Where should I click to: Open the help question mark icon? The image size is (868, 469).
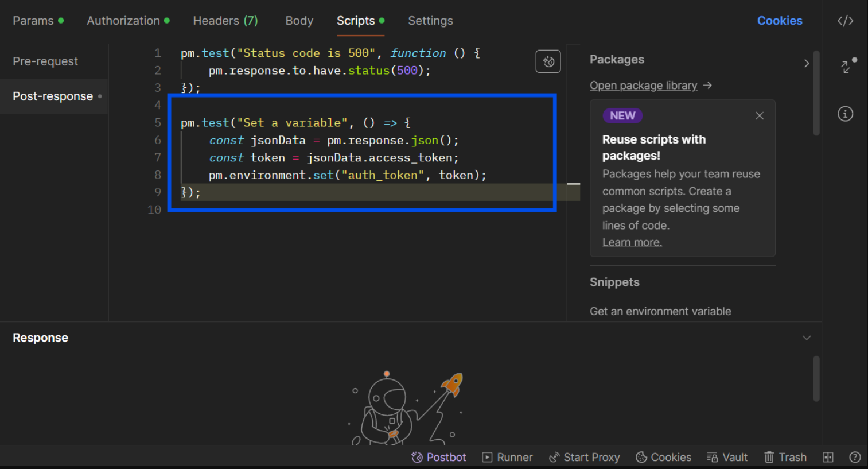pyautogui.click(x=855, y=457)
